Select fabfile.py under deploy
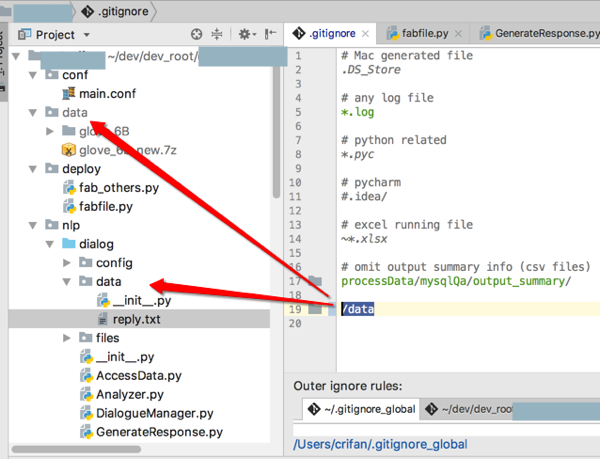 pos(106,207)
